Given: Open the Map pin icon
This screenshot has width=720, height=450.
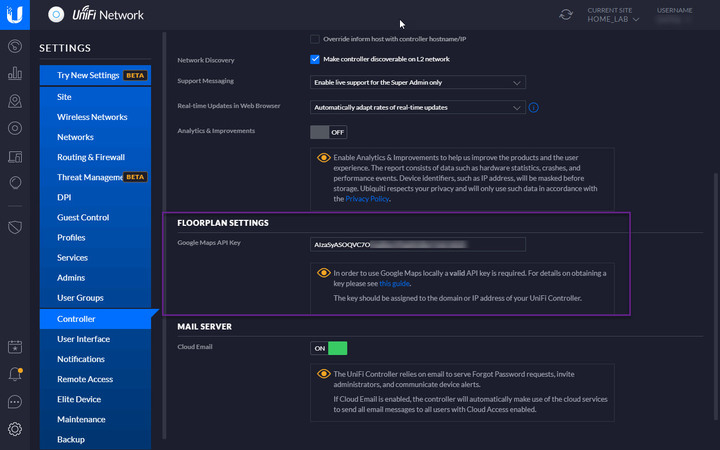Looking at the screenshot, I should [x=15, y=101].
